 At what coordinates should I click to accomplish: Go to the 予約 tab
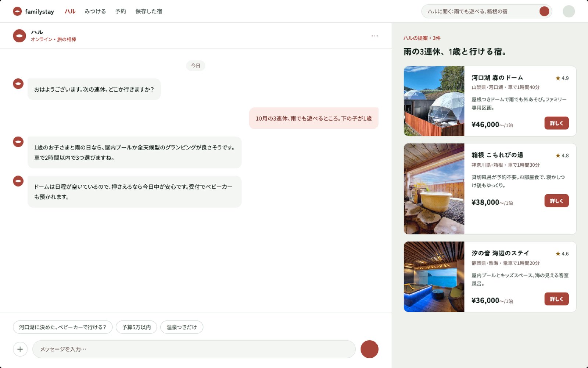pyautogui.click(x=121, y=11)
